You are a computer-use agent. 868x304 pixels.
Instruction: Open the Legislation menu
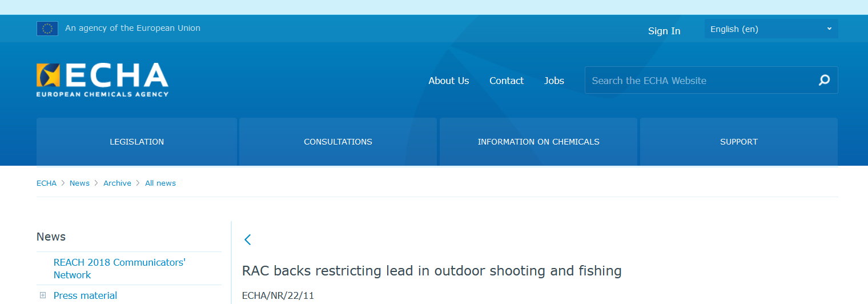136,142
